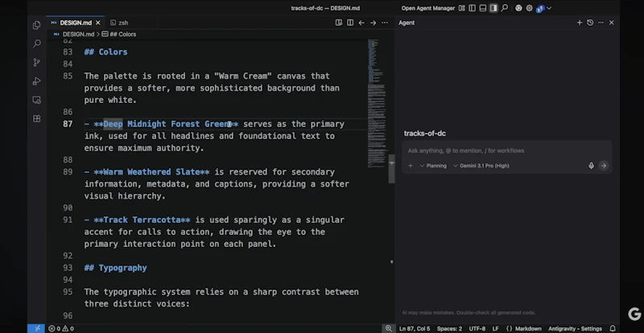This screenshot has width=644, height=333.
Task: Change LF end of line sequence
Action: (x=496, y=328)
